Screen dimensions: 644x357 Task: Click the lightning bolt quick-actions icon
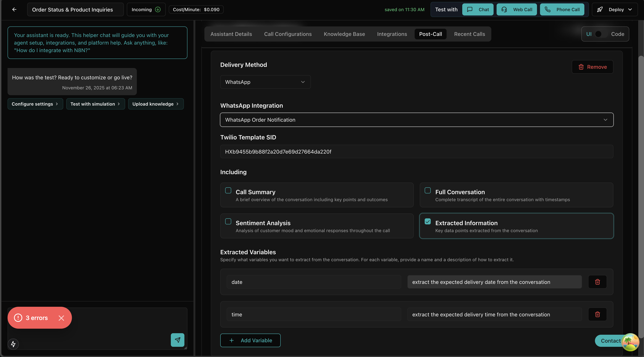(x=13, y=344)
